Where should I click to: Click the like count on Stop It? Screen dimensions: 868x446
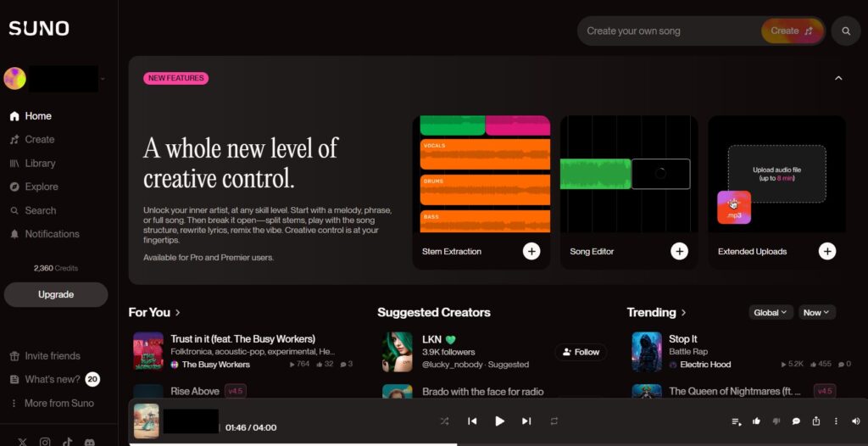821,365
